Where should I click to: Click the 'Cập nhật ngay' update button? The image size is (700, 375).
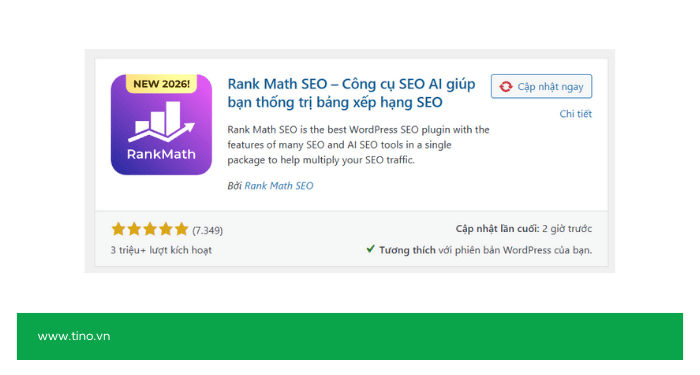(x=541, y=86)
